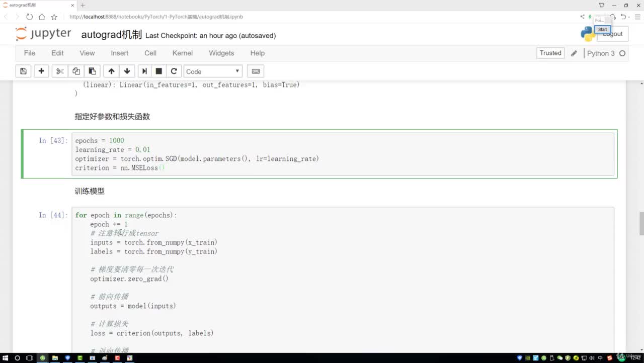Click the In [44] prompt

(x=53, y=215)
